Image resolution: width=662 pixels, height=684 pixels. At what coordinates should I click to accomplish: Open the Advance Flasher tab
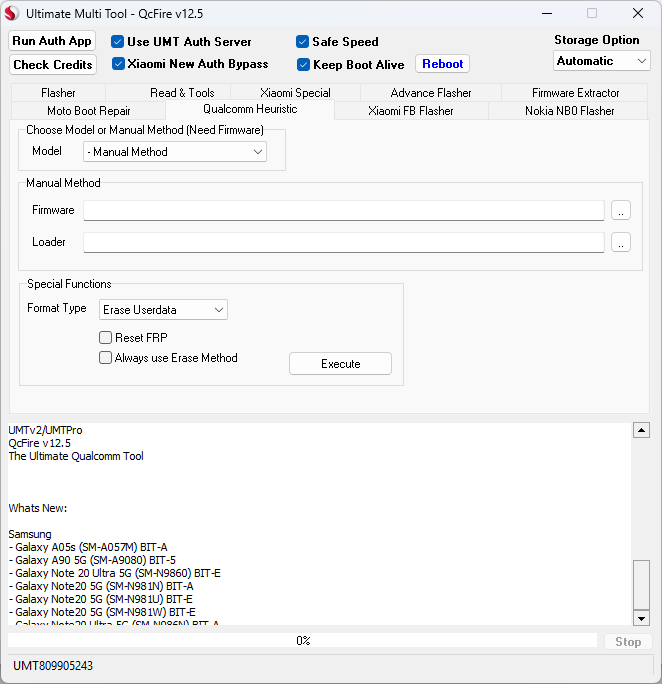click(431, 93)
